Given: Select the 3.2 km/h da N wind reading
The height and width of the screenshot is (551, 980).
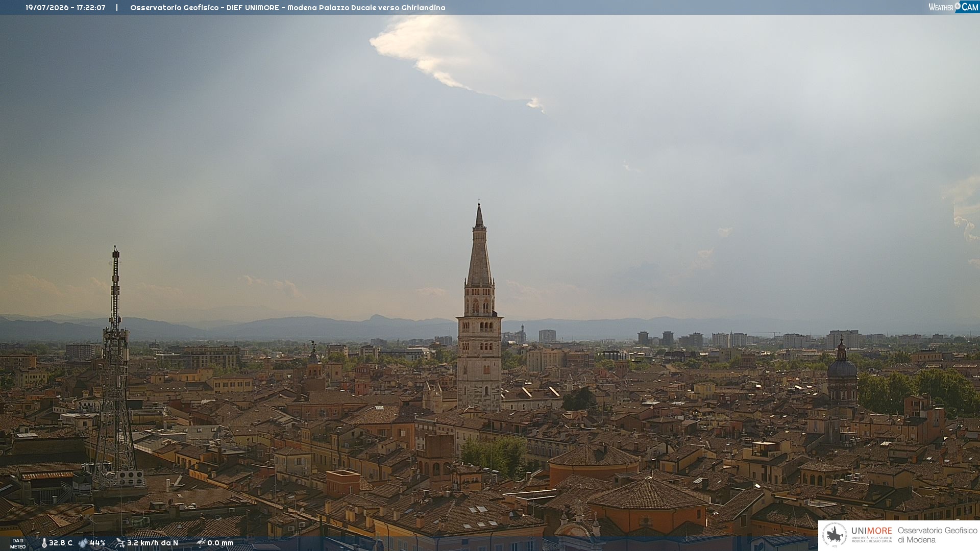Looking at the screenshot, I should click(x=153, y=543).
